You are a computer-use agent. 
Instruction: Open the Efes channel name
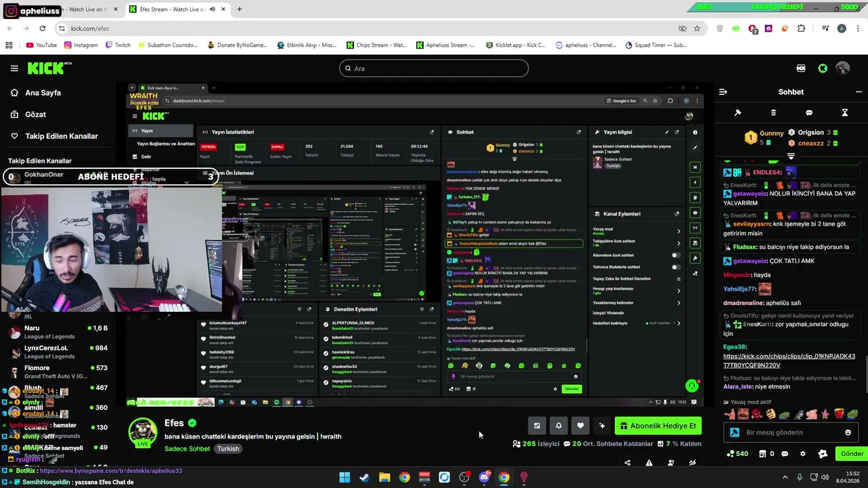pyautogui.click(x=174, y=423)
